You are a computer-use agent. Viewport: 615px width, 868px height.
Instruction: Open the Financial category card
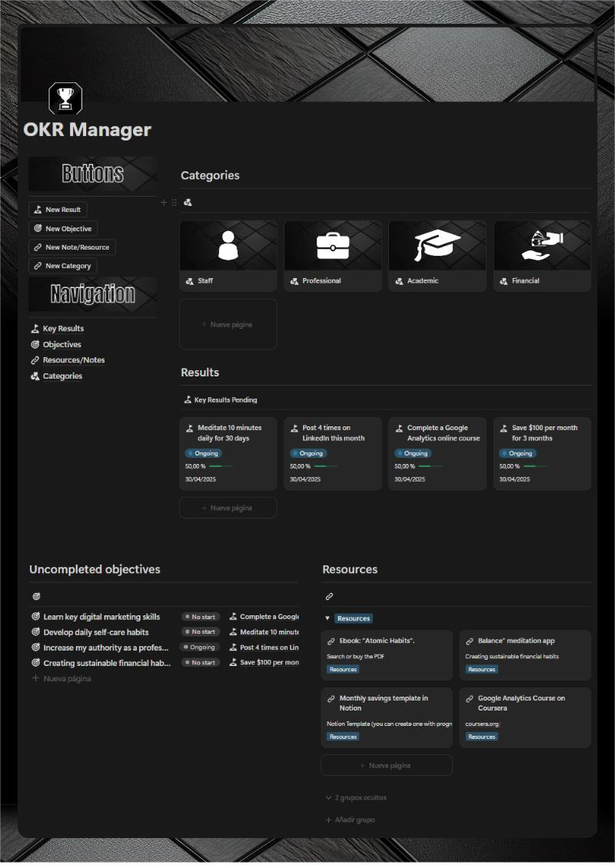[543, 256]
